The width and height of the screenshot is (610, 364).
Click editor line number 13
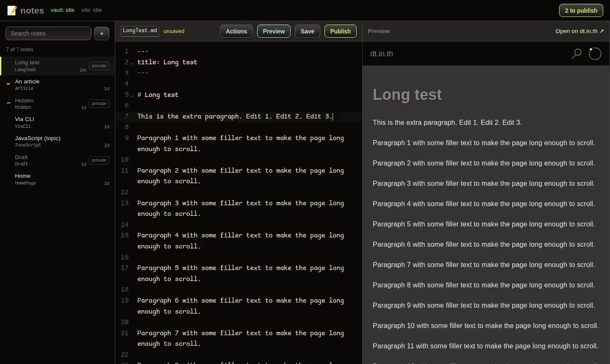[x=125, y=203]
